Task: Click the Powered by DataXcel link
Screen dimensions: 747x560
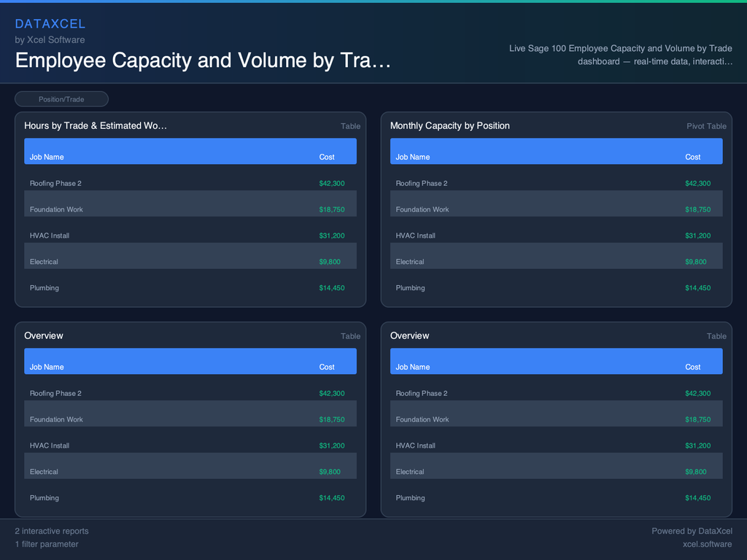Action: (692, 531)
